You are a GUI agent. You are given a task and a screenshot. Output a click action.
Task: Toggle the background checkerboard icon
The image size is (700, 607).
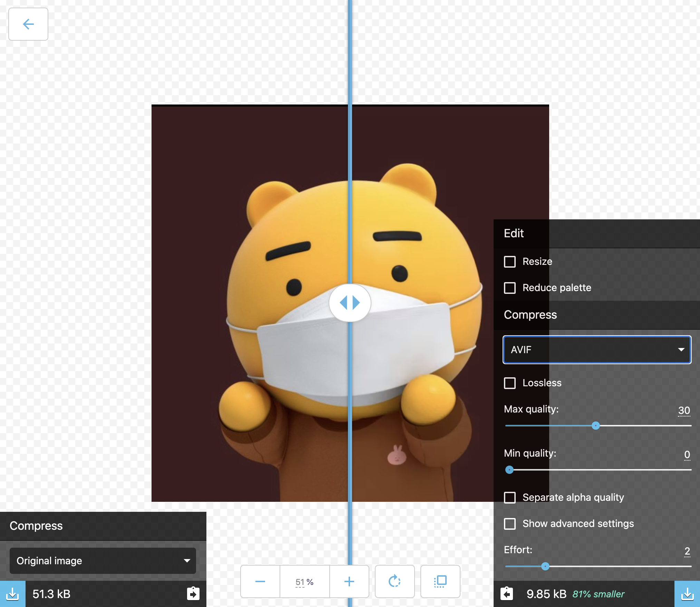tap(440, 581)
